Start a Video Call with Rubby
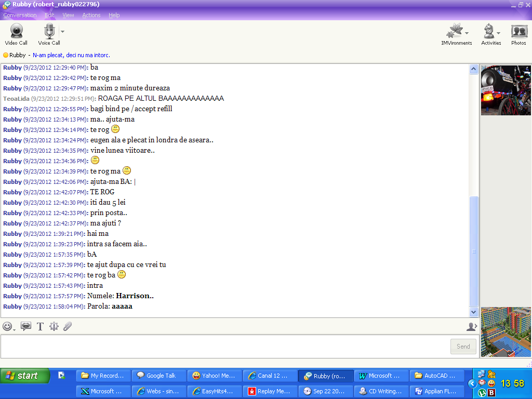Viewport: 532px width, 399px height. pyautogui.click(x=16, y=32)
